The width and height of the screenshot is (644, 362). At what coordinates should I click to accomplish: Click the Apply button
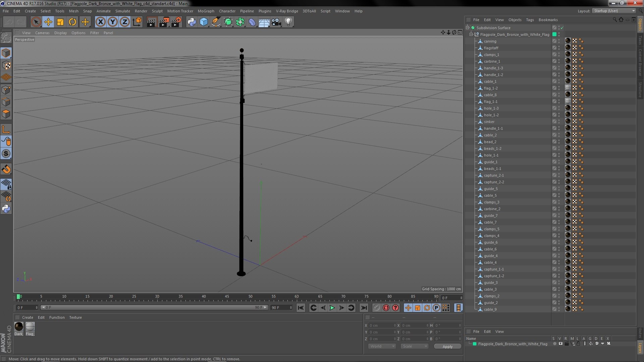pyautogui.click(x=447, y=347)
